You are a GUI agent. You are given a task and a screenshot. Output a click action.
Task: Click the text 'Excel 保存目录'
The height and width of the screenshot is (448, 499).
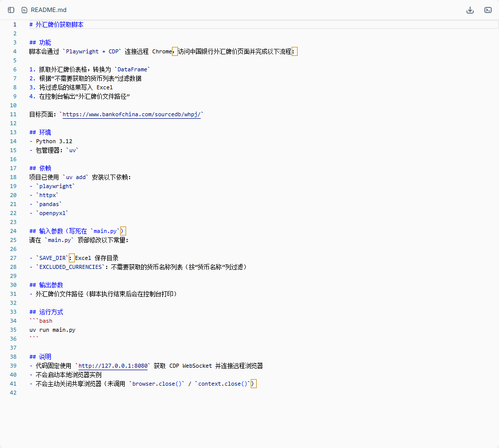[97, 258]
